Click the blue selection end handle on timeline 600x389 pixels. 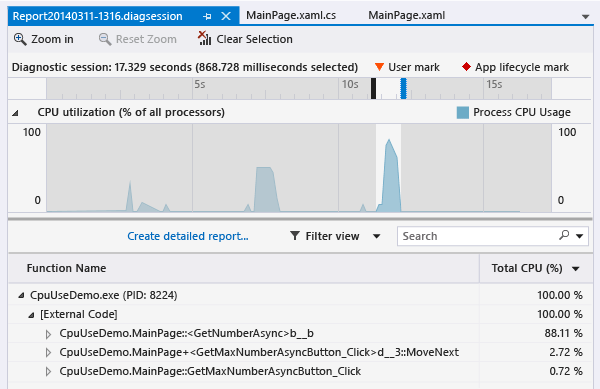point(403,88)
